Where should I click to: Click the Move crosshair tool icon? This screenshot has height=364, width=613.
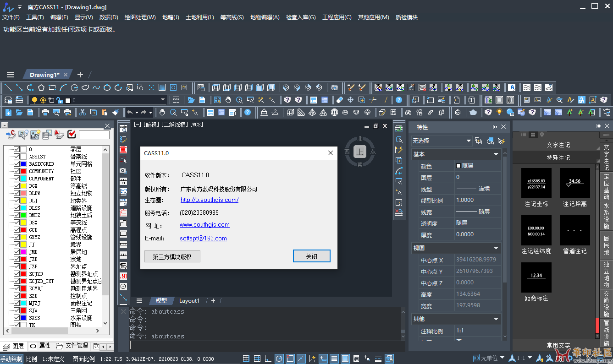pyautogui.click(x=350, y=100)
